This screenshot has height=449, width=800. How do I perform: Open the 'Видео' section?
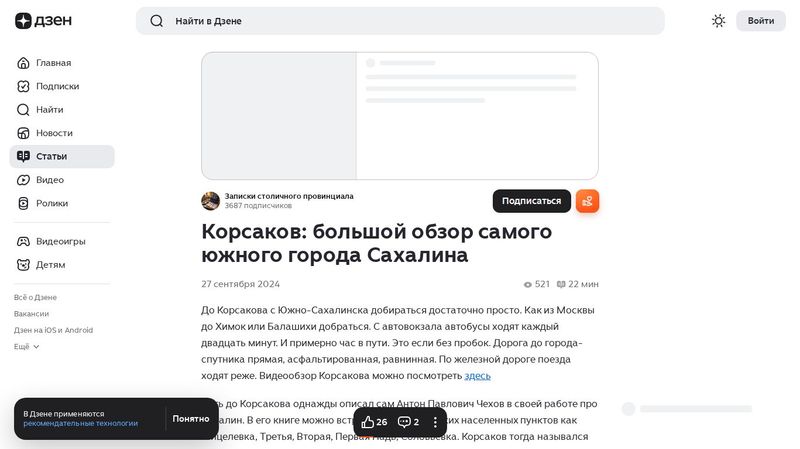[49, 180]
